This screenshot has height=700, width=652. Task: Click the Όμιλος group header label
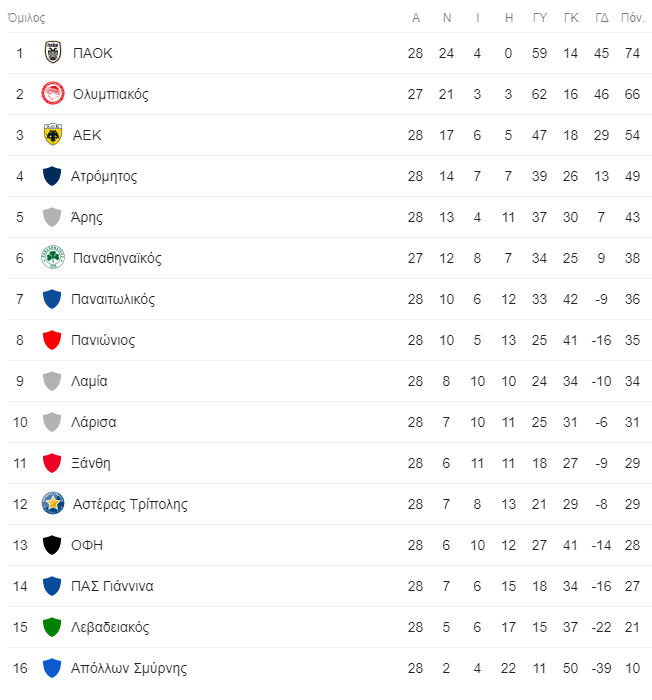[26, 18]
